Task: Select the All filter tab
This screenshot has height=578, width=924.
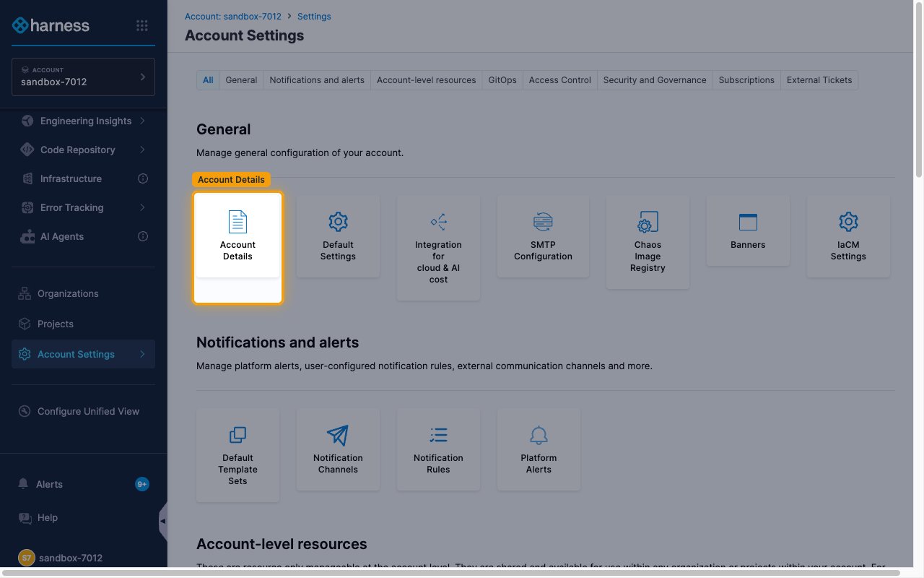Action: (x=208, y=80)
